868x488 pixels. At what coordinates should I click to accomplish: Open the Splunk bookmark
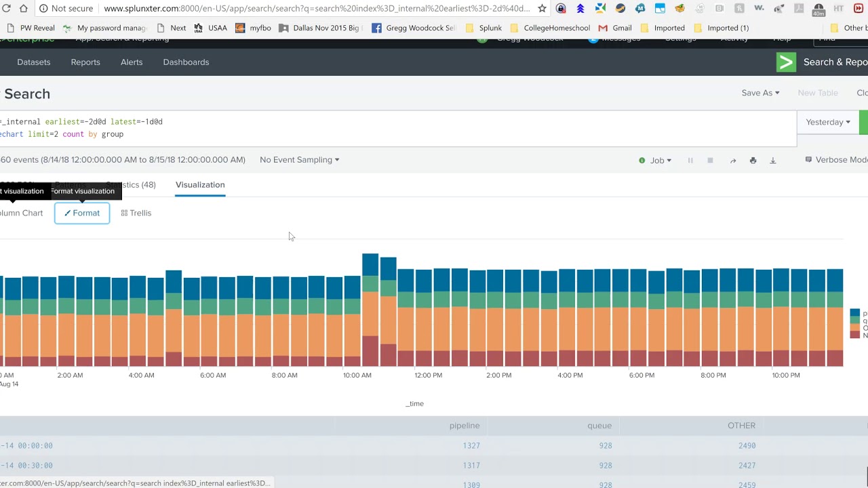pyautogui.click(x=484, y=28)
